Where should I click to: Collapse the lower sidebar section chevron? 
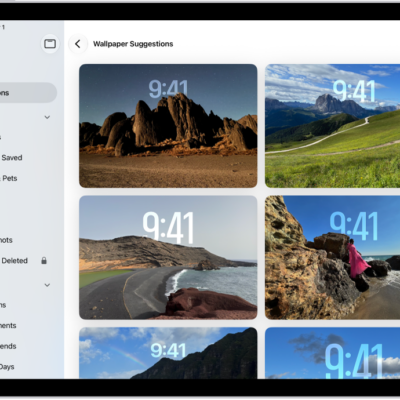click(x=47, y=285)
